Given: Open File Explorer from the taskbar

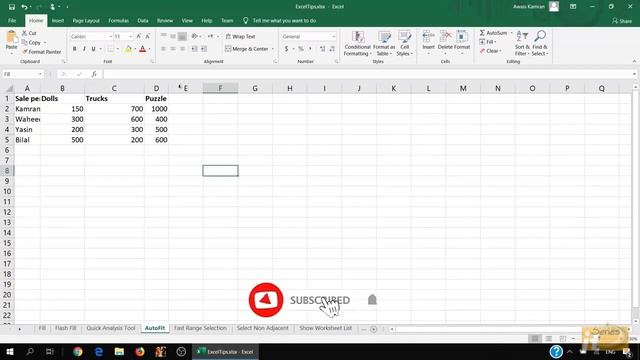Looking at the screenshot, I should pyautogui.click(x=119, y=351).
